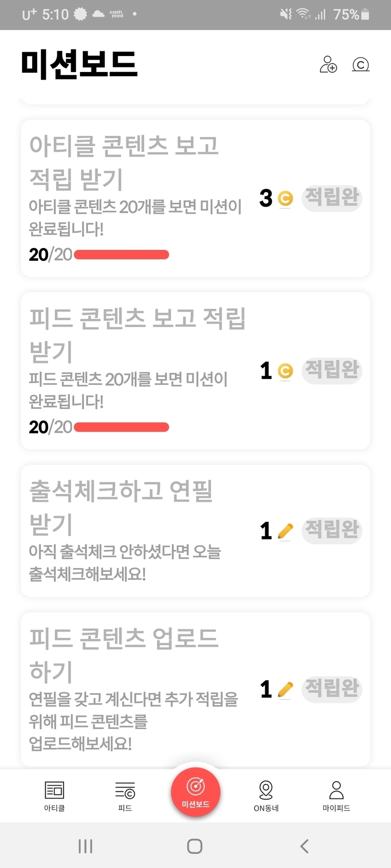391x868 pixels.
Task: Click feed mission red progress bar
Action: click(122, 427)
